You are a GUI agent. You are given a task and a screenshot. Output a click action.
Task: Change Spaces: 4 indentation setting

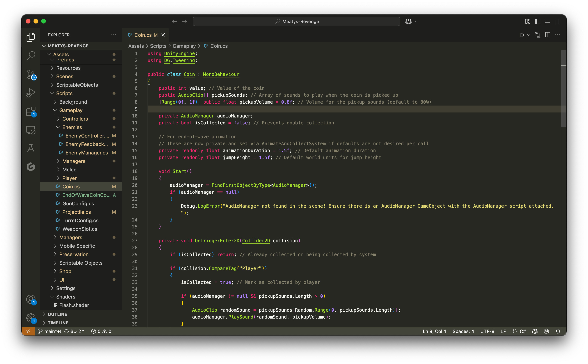coord(463,331)
